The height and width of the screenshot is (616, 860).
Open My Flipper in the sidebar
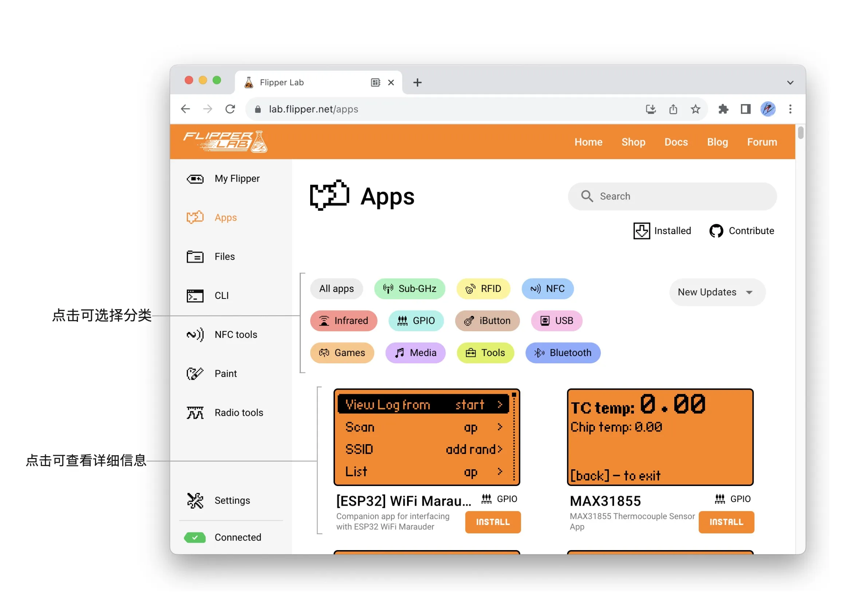(x=223, y=178)
